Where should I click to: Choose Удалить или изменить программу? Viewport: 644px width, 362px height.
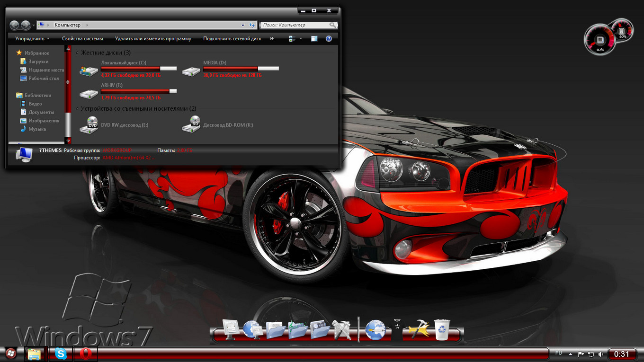pos(153,39)
